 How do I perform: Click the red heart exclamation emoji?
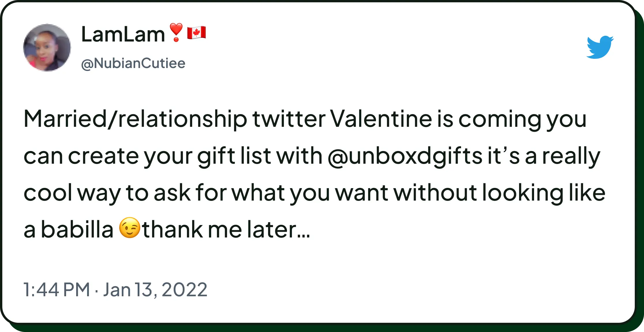pyautogui.click(x=176, y=33)
